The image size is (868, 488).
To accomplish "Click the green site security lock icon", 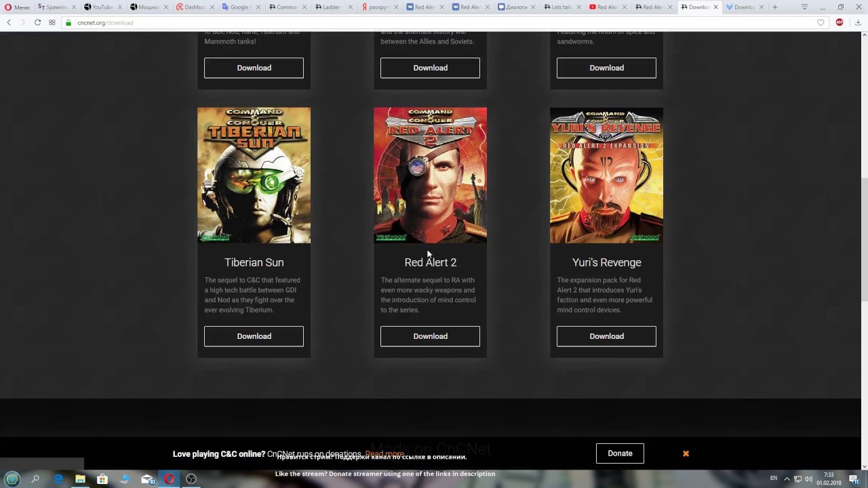I will 68,22.
